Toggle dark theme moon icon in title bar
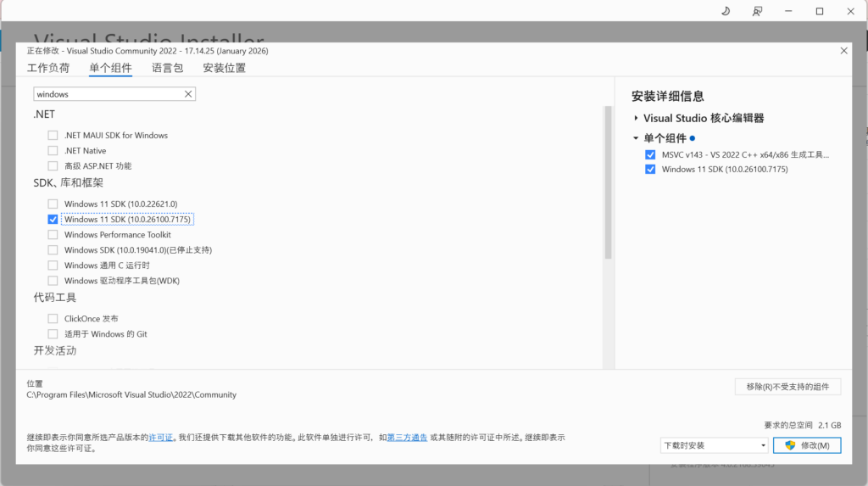This screenshot has height=486, width=868. tap(726, 11)
